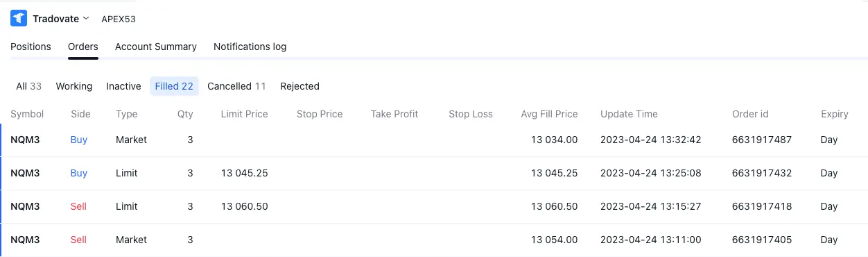The width and height of the screenshot is (868, 257).
Task: Select the Sell Limit order at 13 060.50
Action: [x=434, y=206]
